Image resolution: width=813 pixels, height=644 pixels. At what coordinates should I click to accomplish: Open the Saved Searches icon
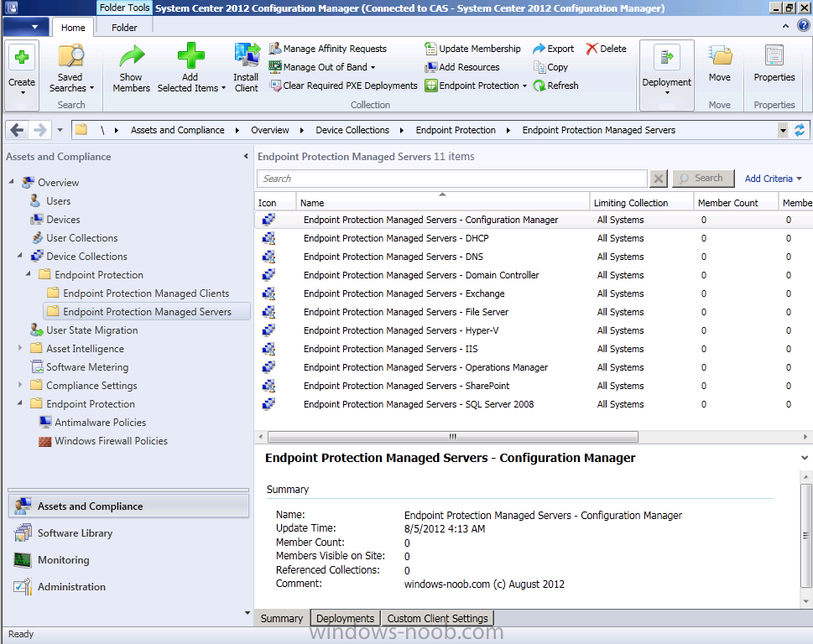pos(70,56)
